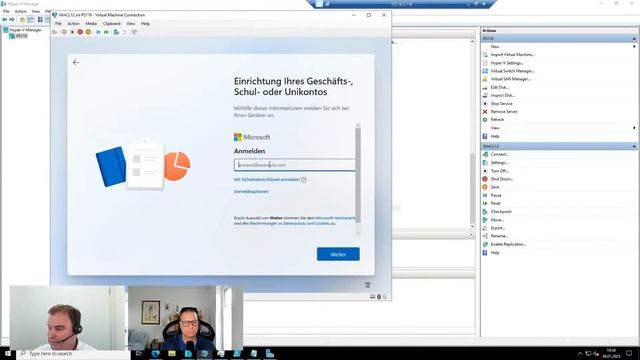Click the orange Save icon in VM toolbar
The image size is (640, 360).
tap(88, 32)
